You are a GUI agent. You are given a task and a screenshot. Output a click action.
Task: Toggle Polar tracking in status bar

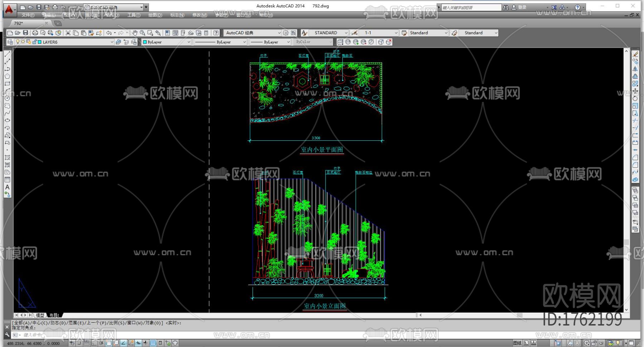101,343
